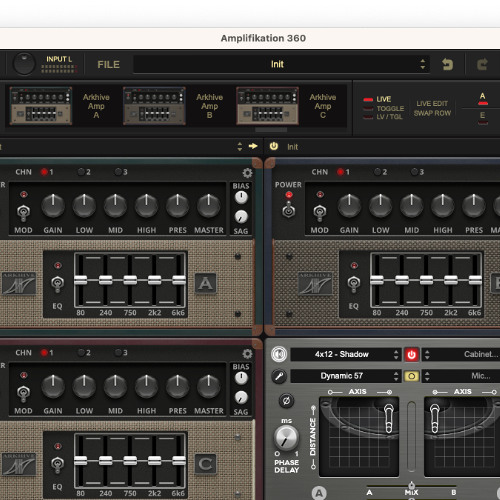Flip the EQ switch on Amp B
The image size is (500, 500).
click(x=354, y=284)
